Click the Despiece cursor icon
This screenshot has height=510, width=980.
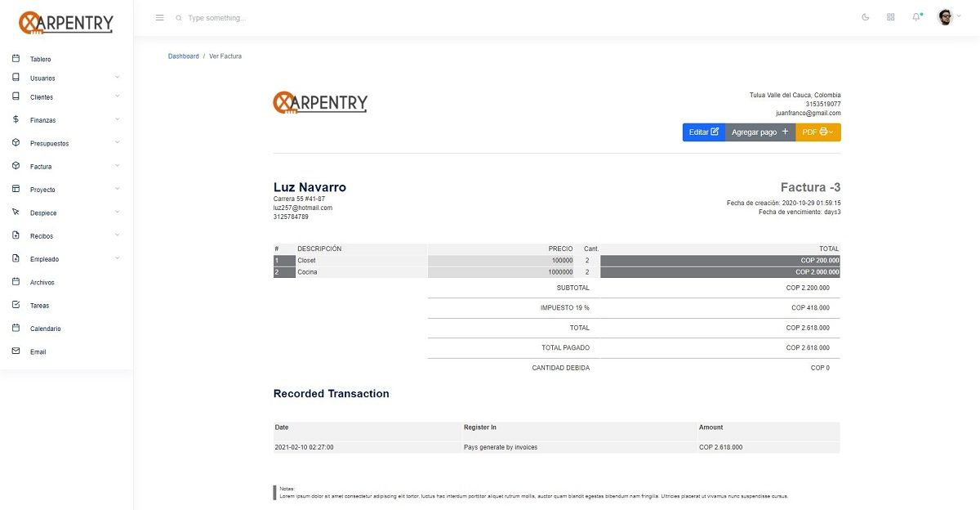point(16,212)
